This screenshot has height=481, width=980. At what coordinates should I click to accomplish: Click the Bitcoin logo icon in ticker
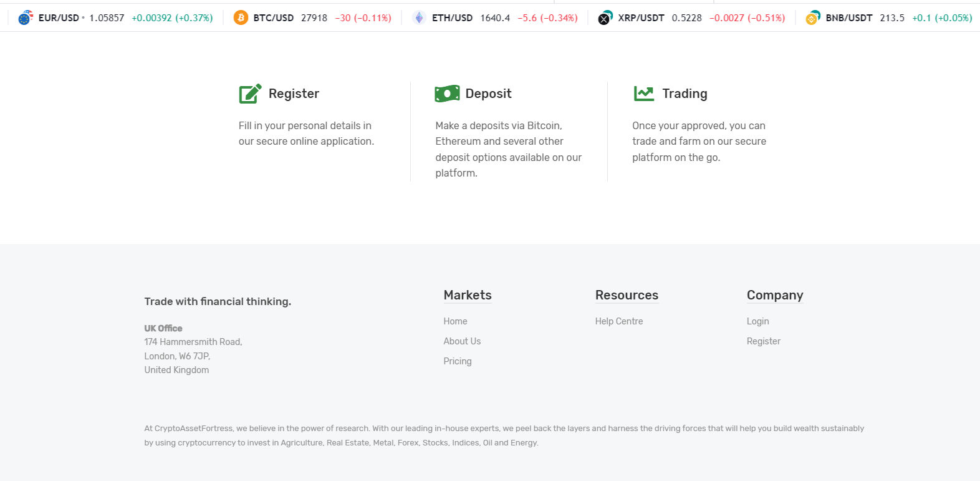tap(241, 18)
